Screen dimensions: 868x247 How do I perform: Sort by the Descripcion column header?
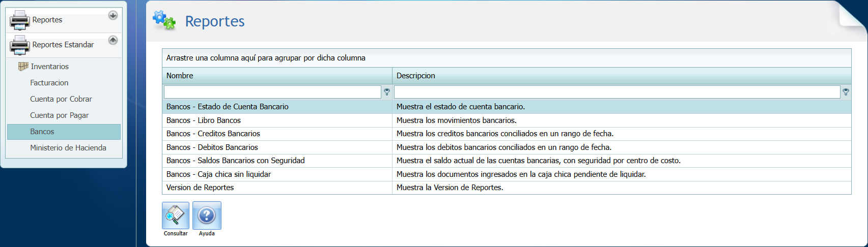coord(622,76)
